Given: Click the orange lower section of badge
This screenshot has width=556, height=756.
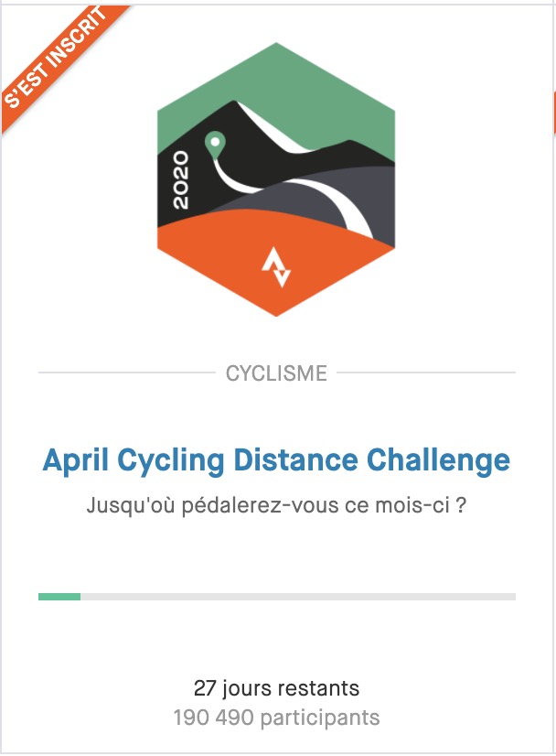Looking at the screenshot, I should click(x=229, y=261).
